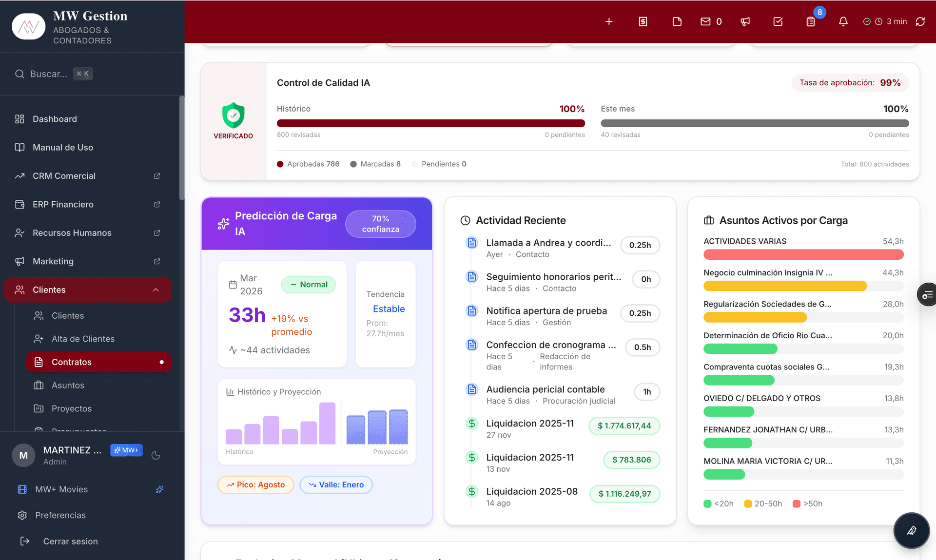
Task: Select the megaphone announcements icon
Action: (745, 21)
